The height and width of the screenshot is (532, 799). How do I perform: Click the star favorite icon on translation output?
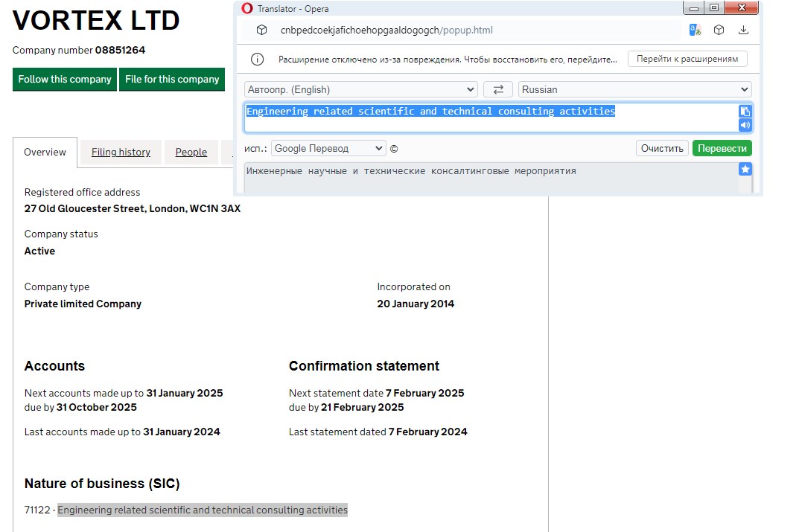pos(745,169)
